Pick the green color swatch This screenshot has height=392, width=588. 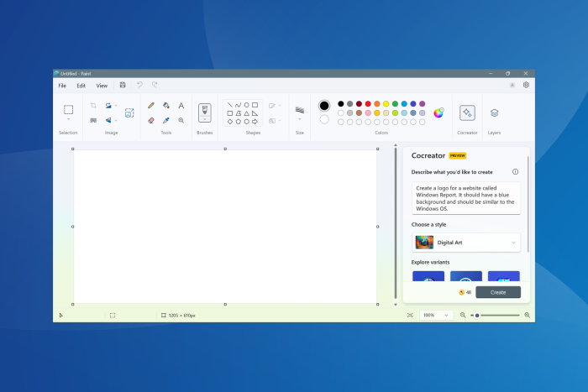pyautogui.click(x=395, y=104)
